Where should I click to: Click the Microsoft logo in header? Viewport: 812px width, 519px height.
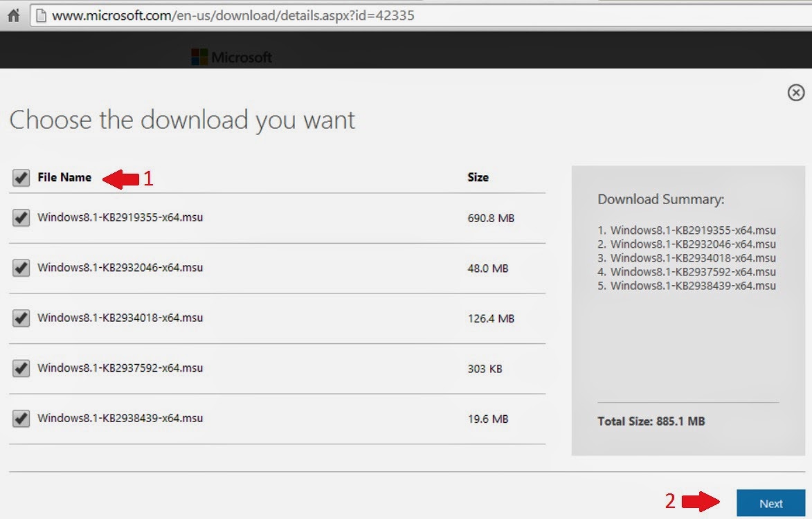(231, 57)
